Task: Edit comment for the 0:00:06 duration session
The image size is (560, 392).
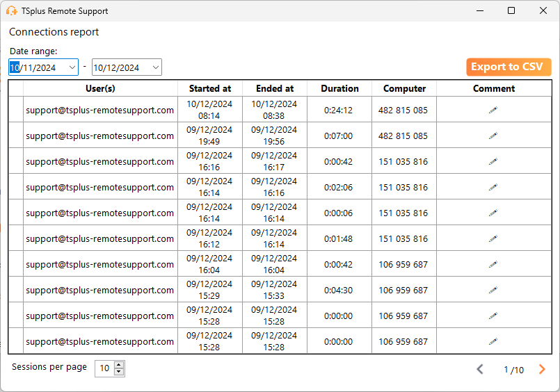Action: click(x=493, y=213)
